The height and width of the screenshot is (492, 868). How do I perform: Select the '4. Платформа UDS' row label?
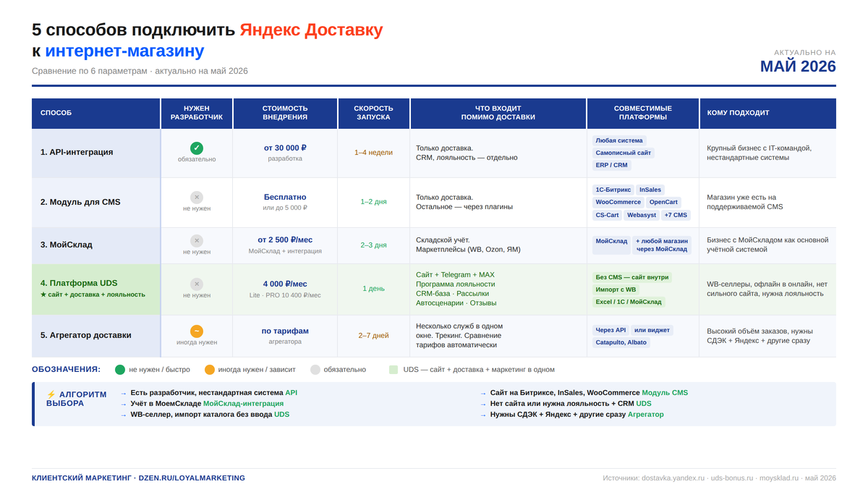coord(79,283)
